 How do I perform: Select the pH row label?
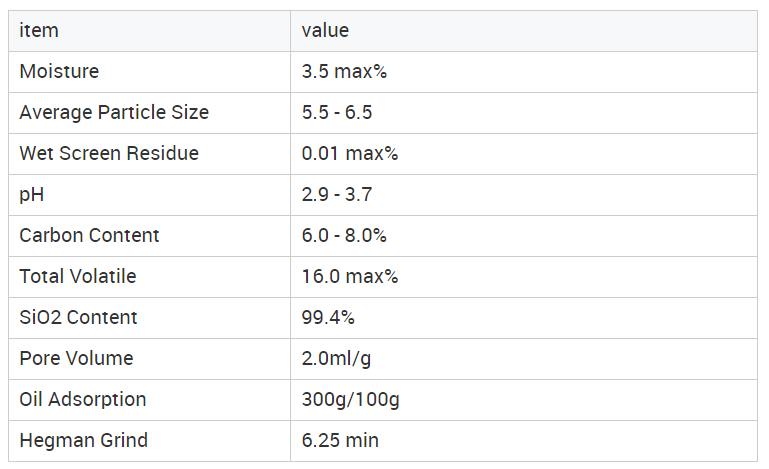point(32,195)
